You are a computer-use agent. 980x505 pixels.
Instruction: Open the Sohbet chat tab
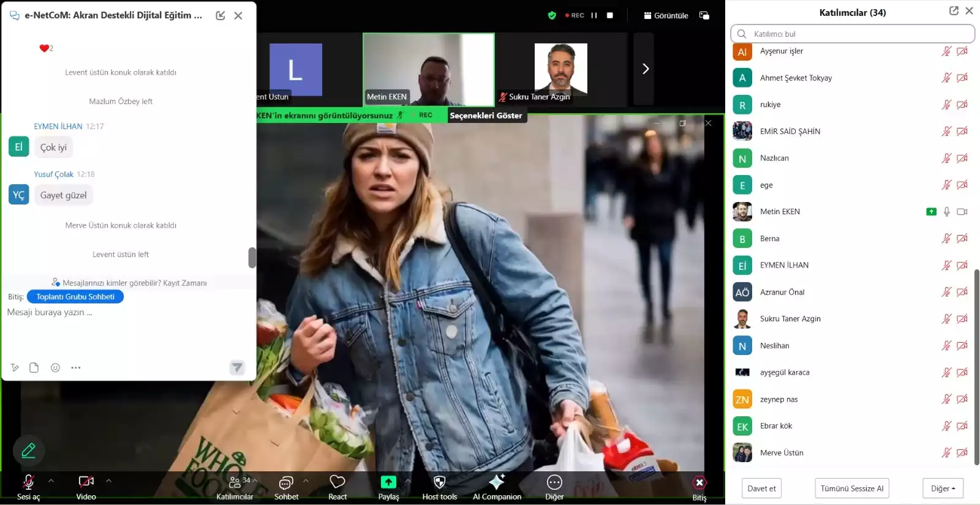tap(286, 487)
